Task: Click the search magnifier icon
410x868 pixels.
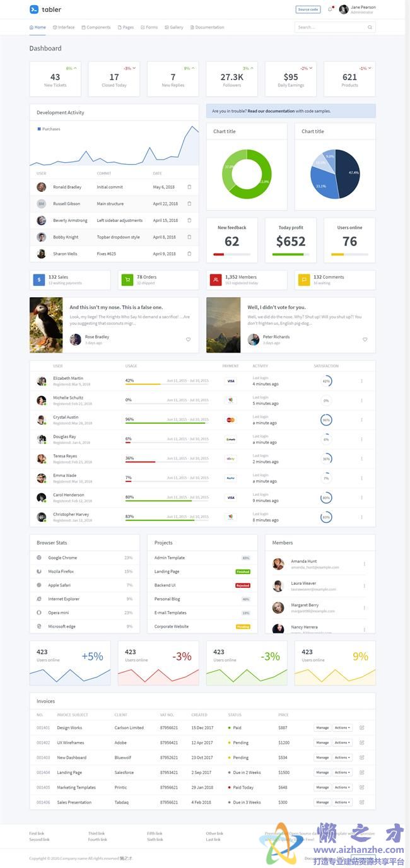Action: [x=370, y=27]
